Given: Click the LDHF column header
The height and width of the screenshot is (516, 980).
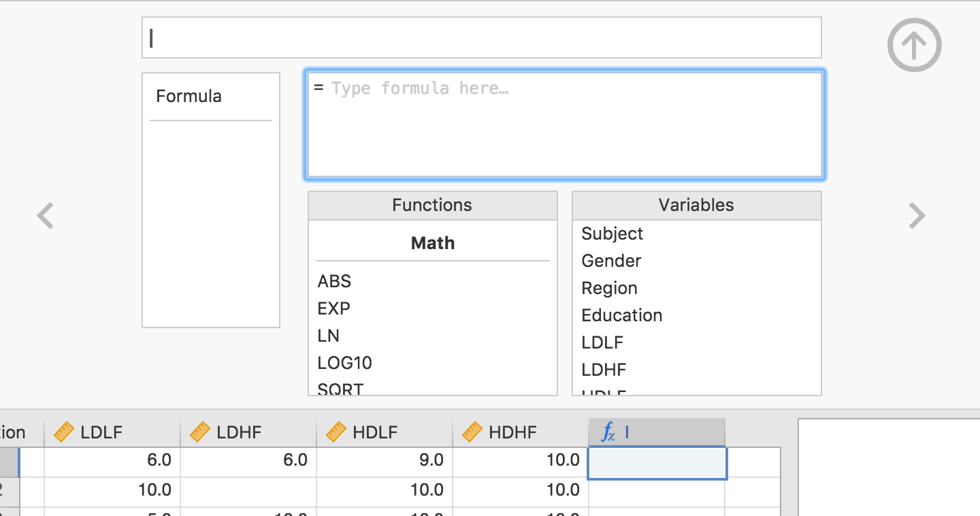Looking at the screenshot, I should pyautogui.click(x=248, y=432).
